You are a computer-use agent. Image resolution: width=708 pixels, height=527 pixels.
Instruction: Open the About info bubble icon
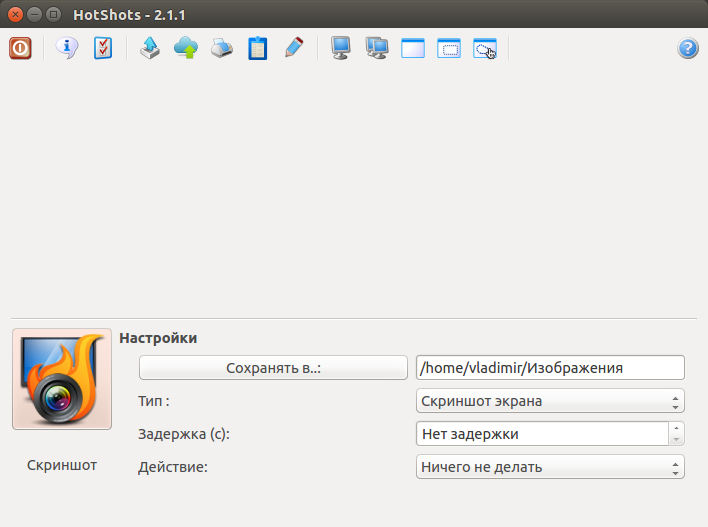click(67, 48)
